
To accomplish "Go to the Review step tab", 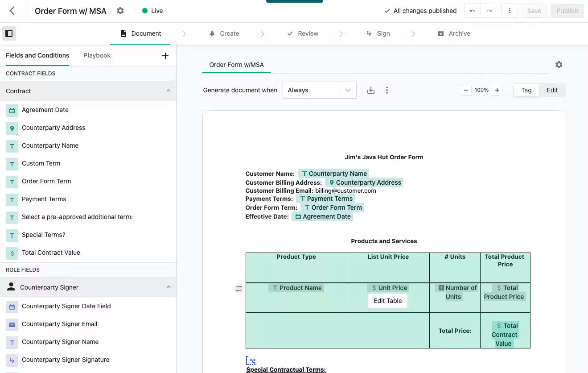I will [303, 33].
